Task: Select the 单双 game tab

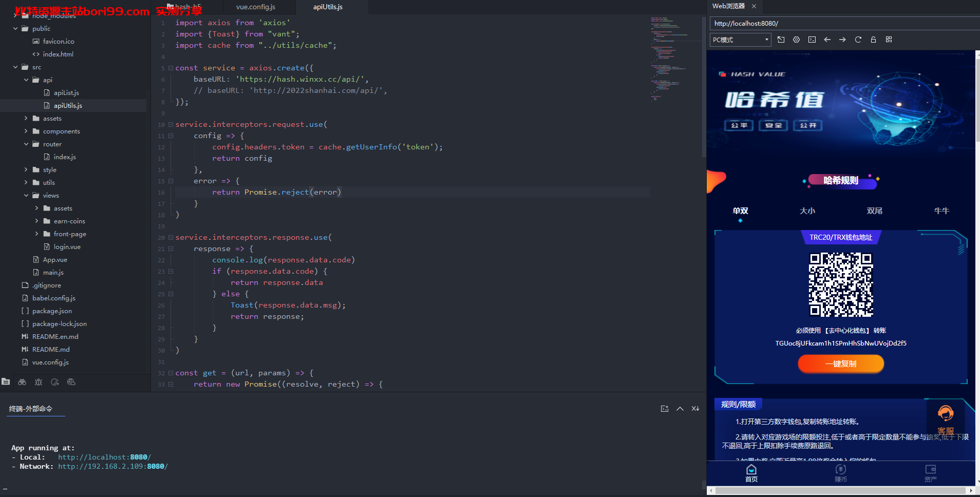Action: [x=740, y=211]
